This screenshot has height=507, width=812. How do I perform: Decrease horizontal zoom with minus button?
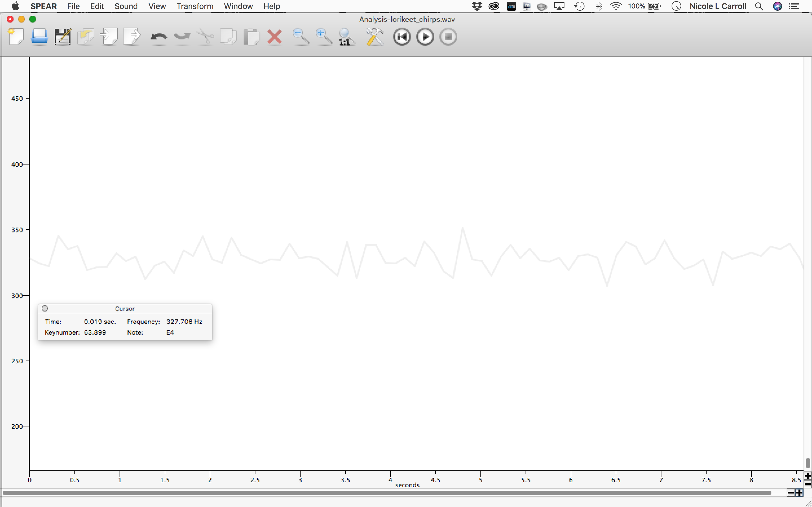(x=791, y=493)
